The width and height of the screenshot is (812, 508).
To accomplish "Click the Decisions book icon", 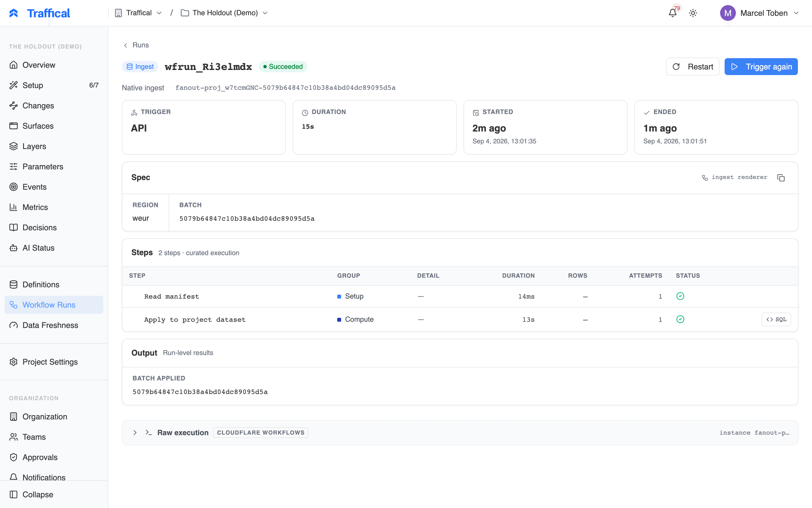I will coord(14,227).
